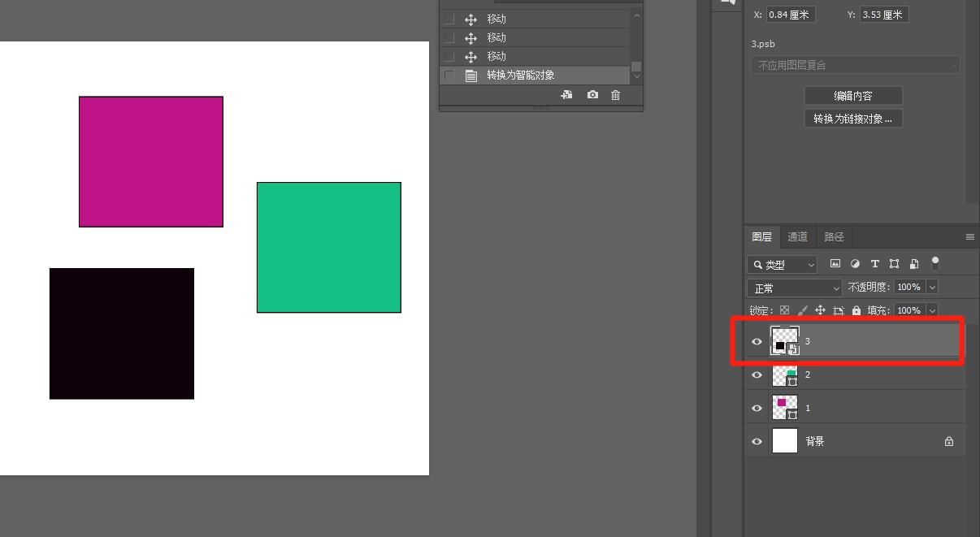The width and height of the screenshot is (980, 537).
Task: Lock all attributes of the layer
Action: point(856,310)
